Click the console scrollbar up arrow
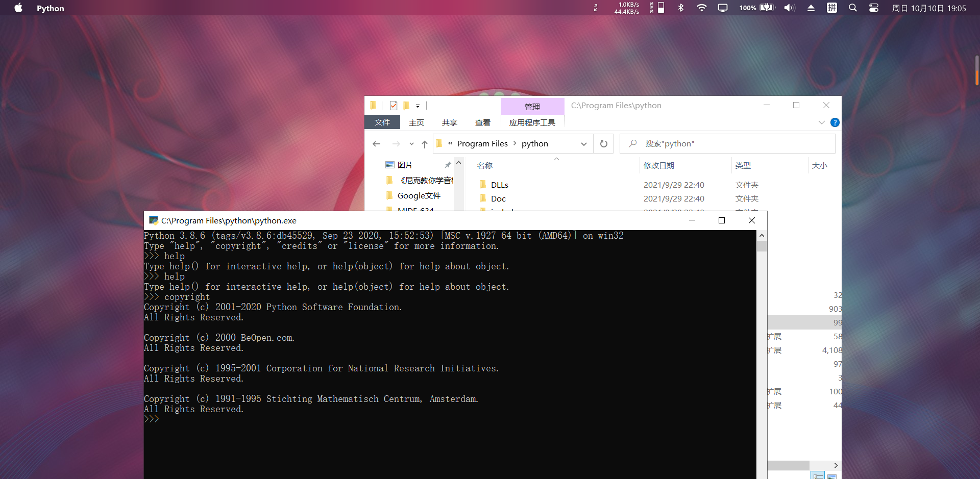Image resolution: width=980 pixels, height=479 pixels. [762, 236]
